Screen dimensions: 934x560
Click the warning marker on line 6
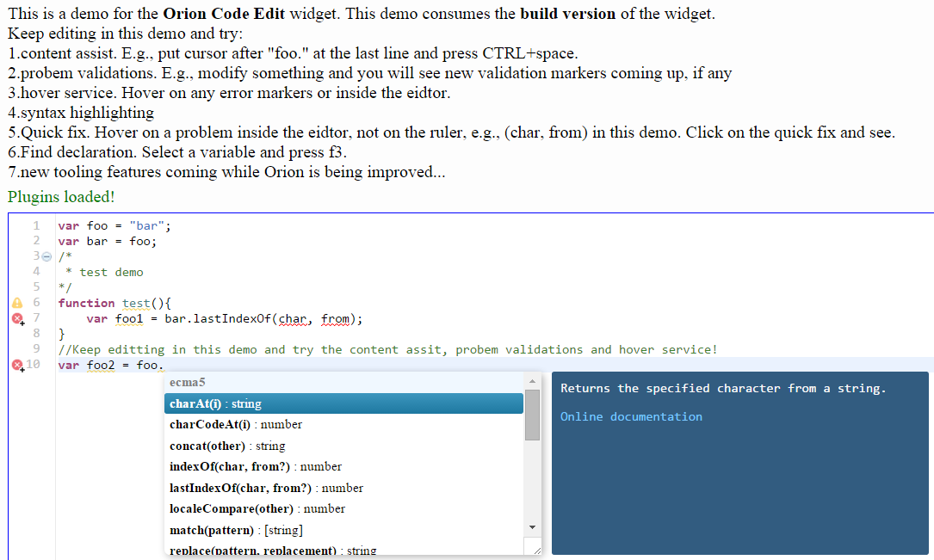coord(17,303)
